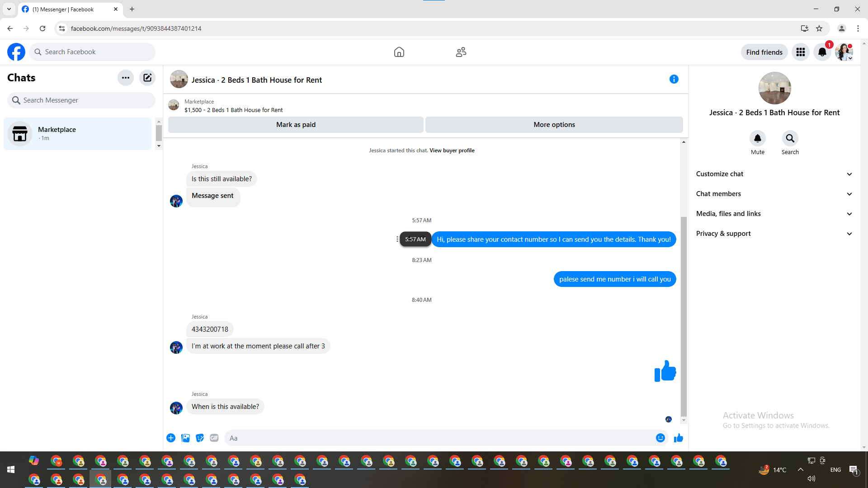This screenshot has width=868, height=488.
Task: Open the View buyer profile link
Action: (x=452, y=150)
